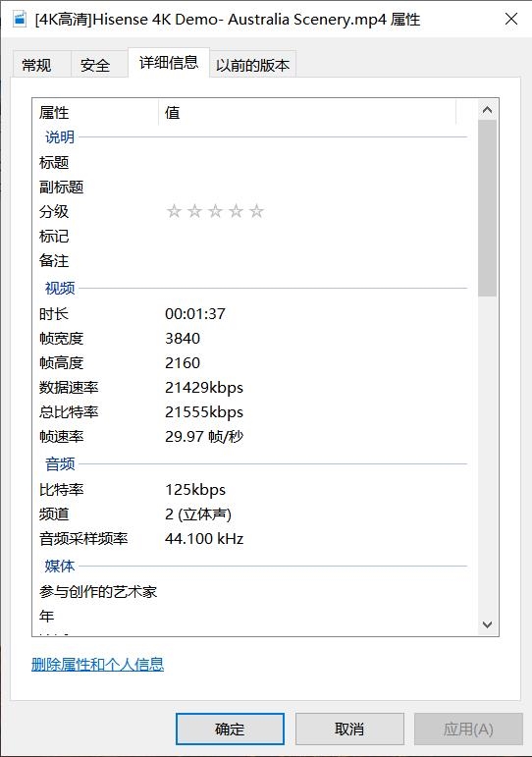Screen dimensions: 532x757
Task: Select the 副标题 property row
Action: point(253,188)
